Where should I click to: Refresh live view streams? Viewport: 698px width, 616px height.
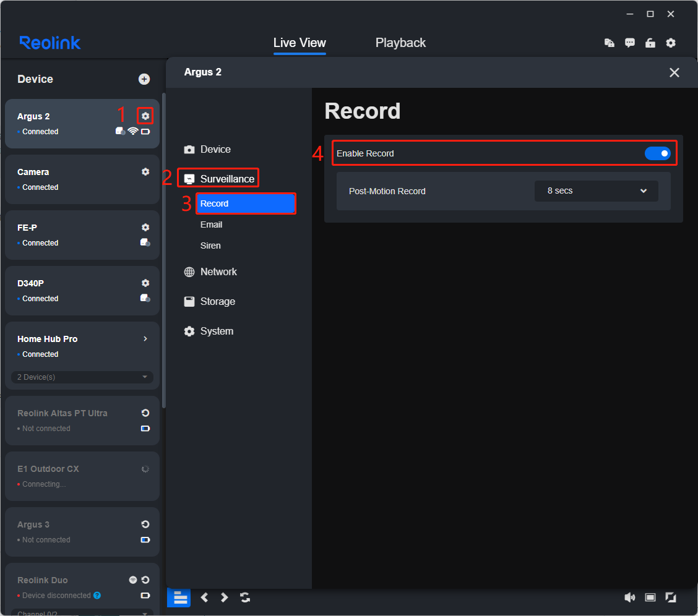(245, 597)
